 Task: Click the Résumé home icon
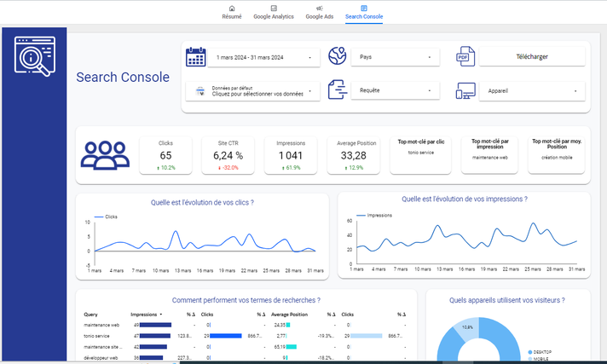coord(232,9)
